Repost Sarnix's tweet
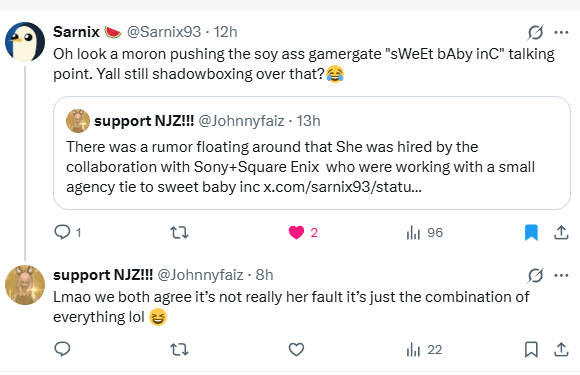The width and height of the screenshot is (580, 375). [179, 233]
